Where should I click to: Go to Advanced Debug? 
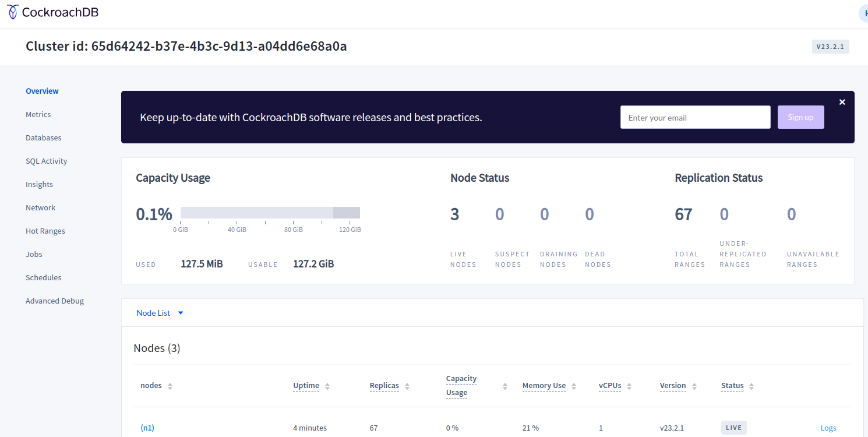(x=55, y=301)
